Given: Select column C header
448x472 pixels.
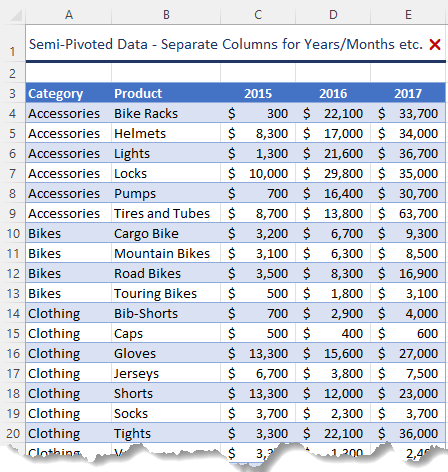Looking at the screenshot, I should point(258,15).
